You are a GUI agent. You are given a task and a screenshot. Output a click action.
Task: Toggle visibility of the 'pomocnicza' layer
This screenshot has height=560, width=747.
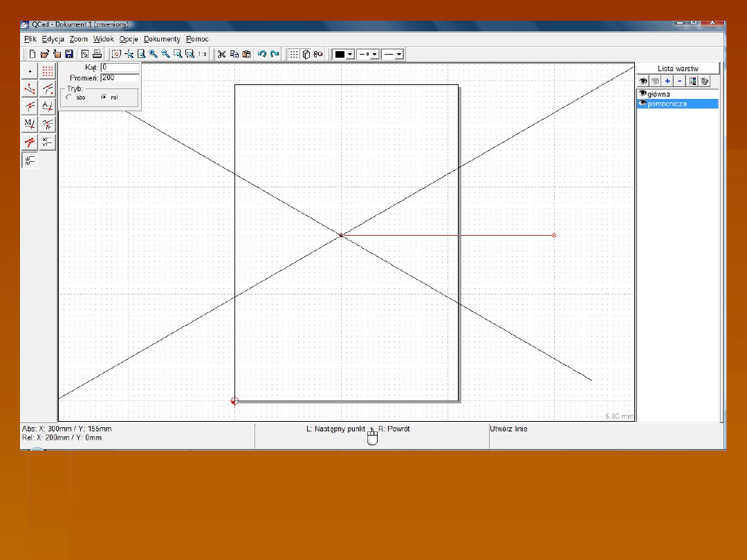point(643,103)
